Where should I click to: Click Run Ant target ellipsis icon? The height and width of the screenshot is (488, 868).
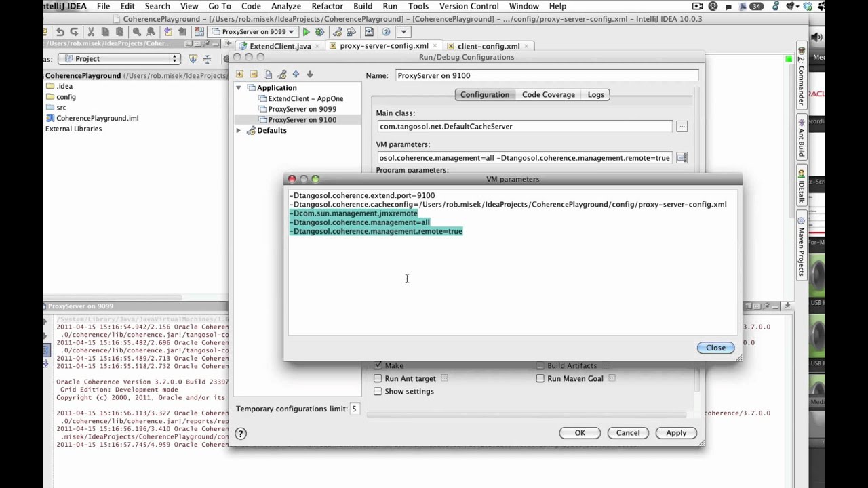(x=444, y=378)
